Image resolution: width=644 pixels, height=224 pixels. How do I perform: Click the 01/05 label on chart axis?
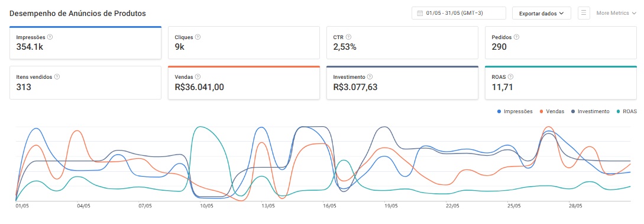pos(22,205)
